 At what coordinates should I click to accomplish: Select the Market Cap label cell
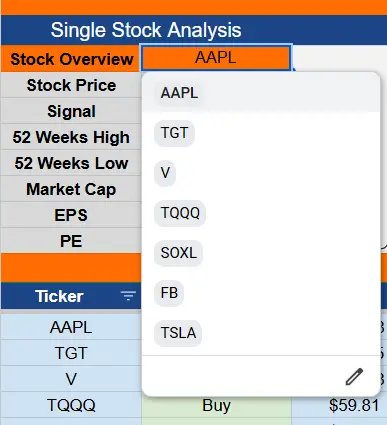tap(71, 189)
